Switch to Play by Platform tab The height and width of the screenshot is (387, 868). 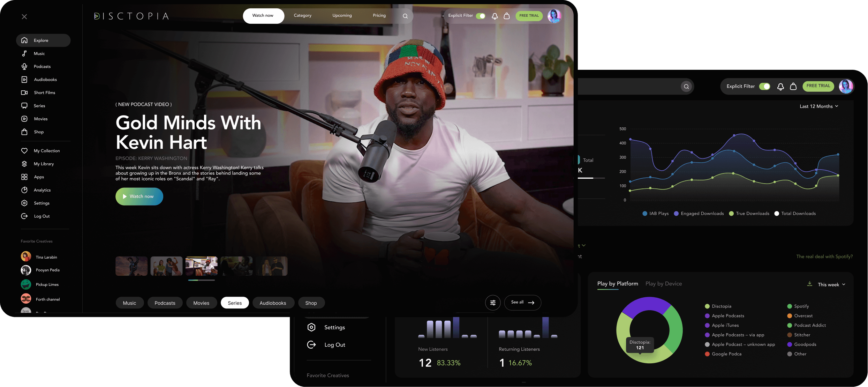[x=618, y=284]
